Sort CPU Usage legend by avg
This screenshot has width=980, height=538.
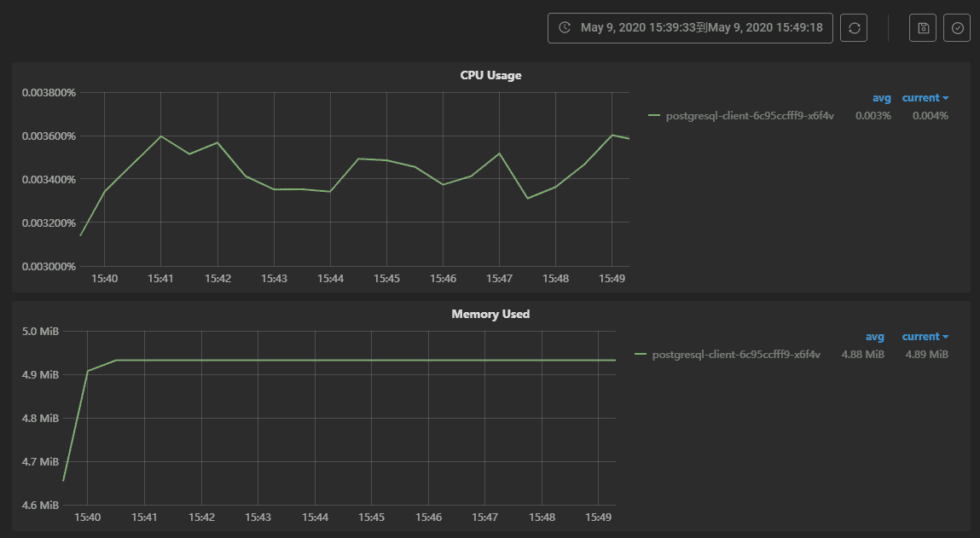[881, 98]
